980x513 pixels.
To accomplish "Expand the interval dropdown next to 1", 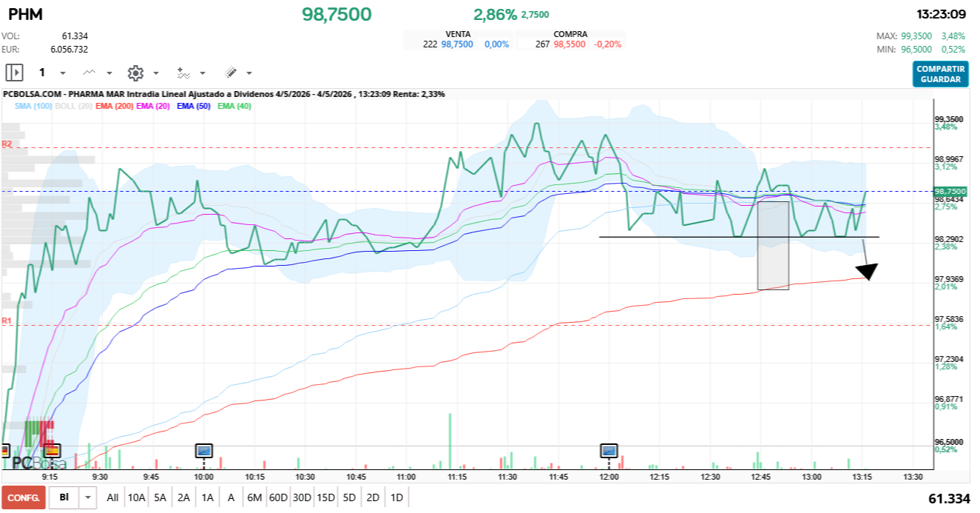I will [x=63, y=73].
